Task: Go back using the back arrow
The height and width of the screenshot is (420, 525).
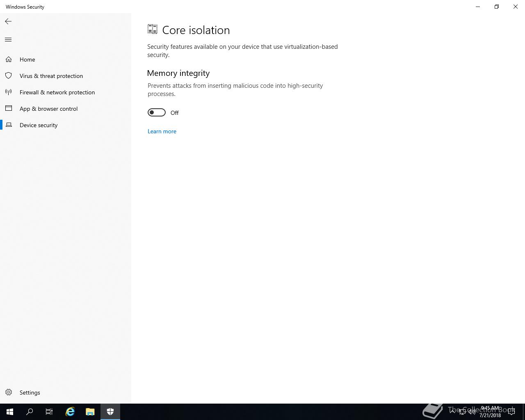Action: [8, 21]
